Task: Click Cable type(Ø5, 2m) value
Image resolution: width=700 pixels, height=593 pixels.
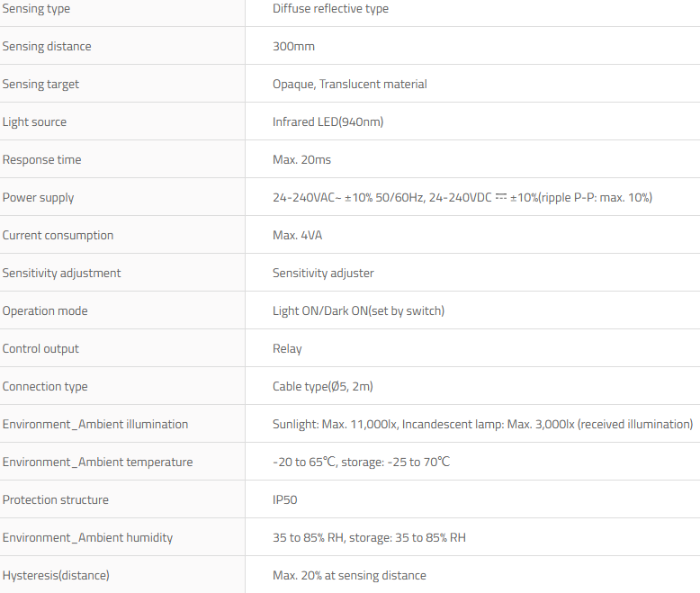Action: point(322,387)
